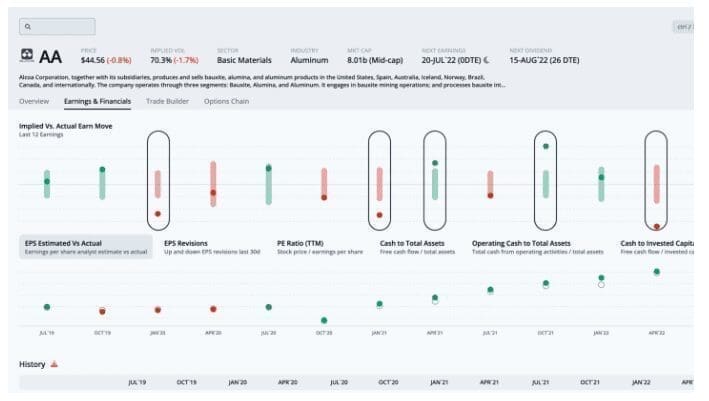709x401 pixels.
Task: Click the search input field
Action: [x=60, y=26]
